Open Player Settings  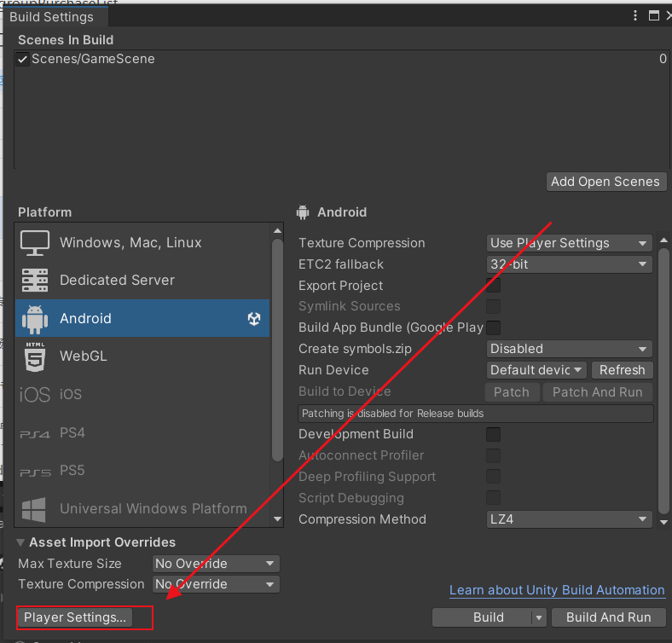pyautogui.click(x=75, y=617)
